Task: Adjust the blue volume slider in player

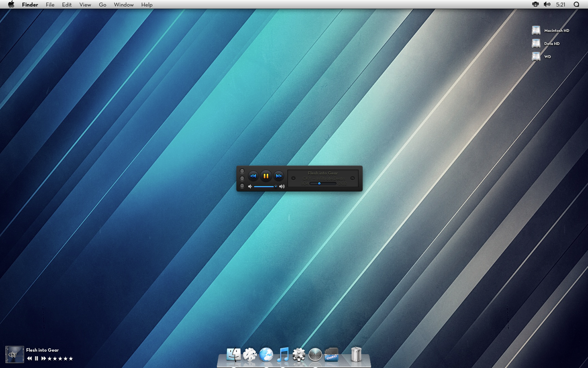Action: click(265, 186)
